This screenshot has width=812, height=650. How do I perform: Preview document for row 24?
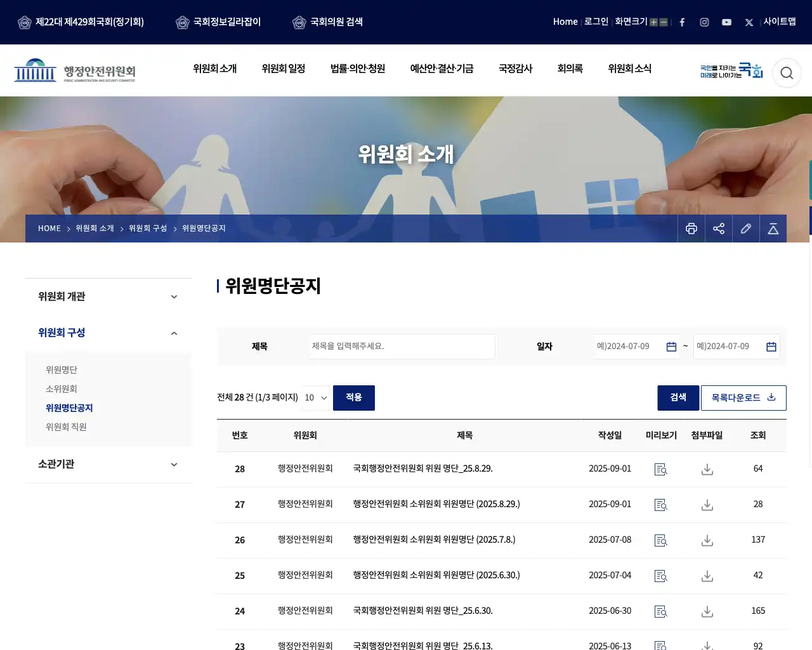tap(661, 611)
